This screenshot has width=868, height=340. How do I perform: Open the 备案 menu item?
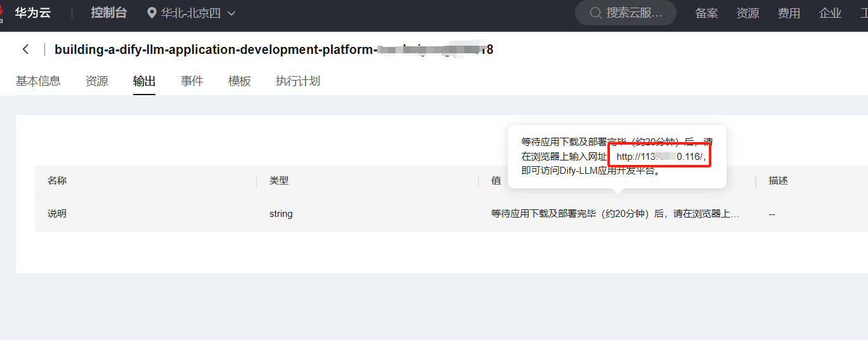706,13
